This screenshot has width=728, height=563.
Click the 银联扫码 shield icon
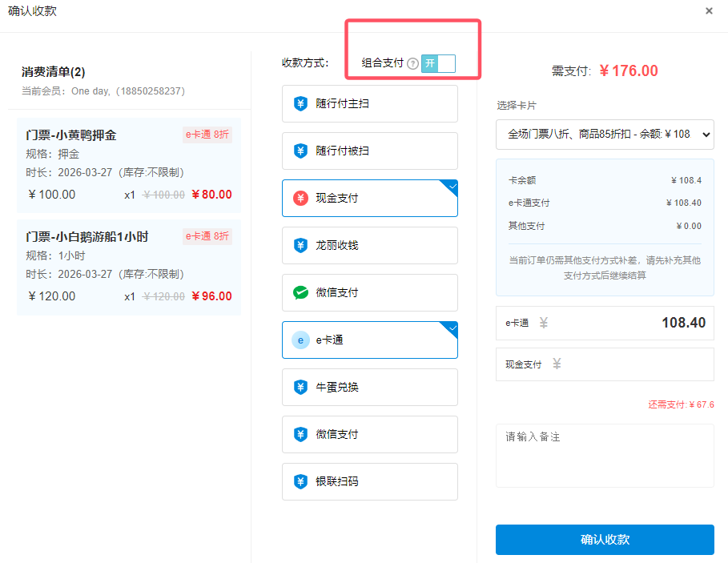300,482
